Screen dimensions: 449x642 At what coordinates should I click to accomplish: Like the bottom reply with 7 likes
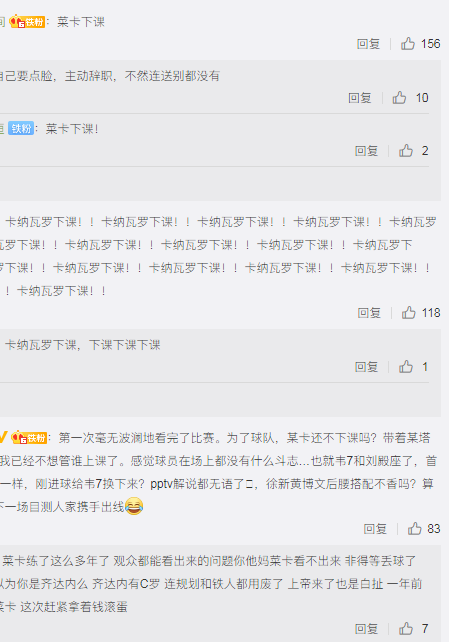pos(406,628)
